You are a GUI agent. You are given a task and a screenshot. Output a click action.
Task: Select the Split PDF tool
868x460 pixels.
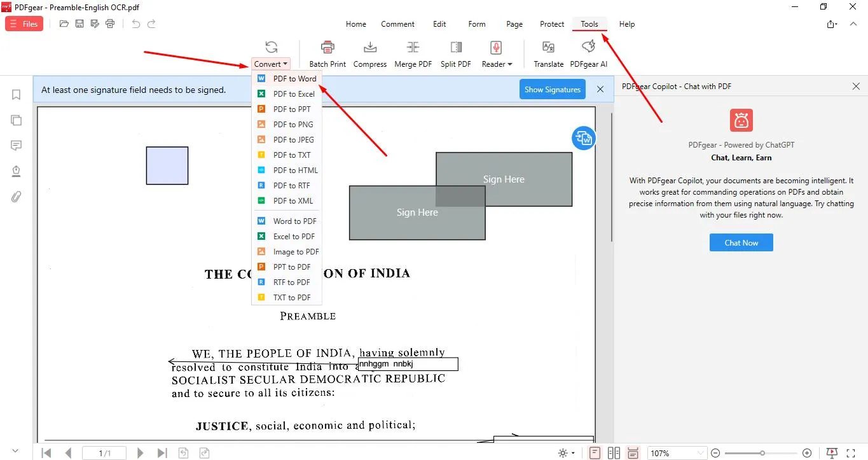[455, 48]
